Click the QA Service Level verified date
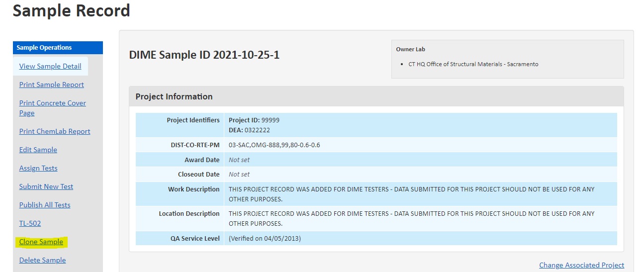This screenshot has height=272, width=644. pyautogui.click(x=265, y=238)
